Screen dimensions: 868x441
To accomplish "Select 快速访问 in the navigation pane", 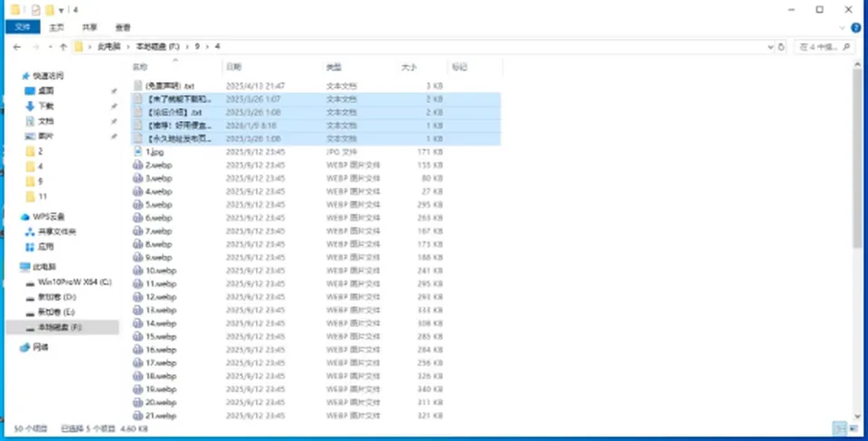I will (48, 76).
